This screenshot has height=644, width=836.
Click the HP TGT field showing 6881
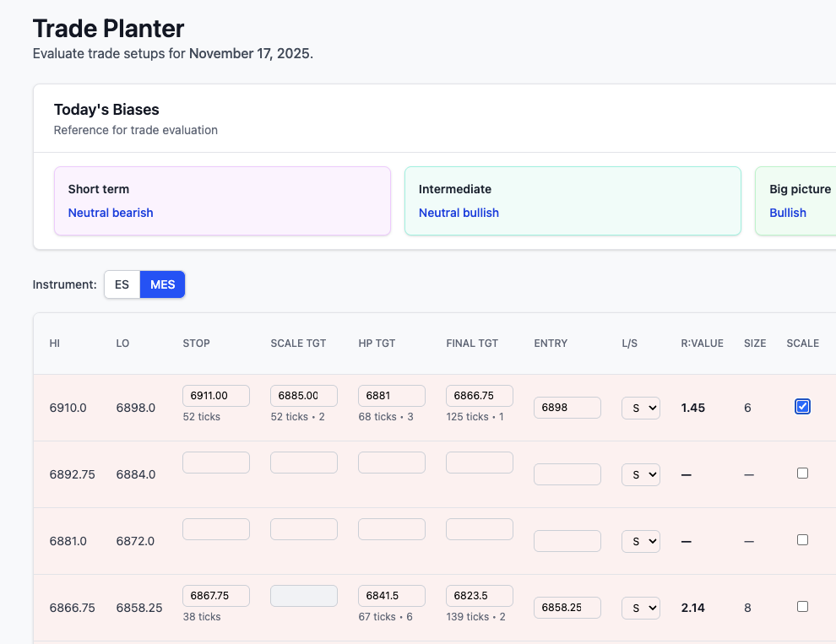click(x=391, y=395)
